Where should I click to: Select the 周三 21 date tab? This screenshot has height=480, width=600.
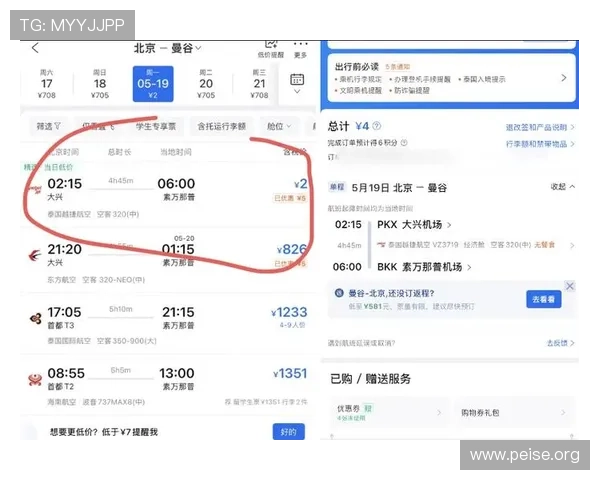point(259,84)
